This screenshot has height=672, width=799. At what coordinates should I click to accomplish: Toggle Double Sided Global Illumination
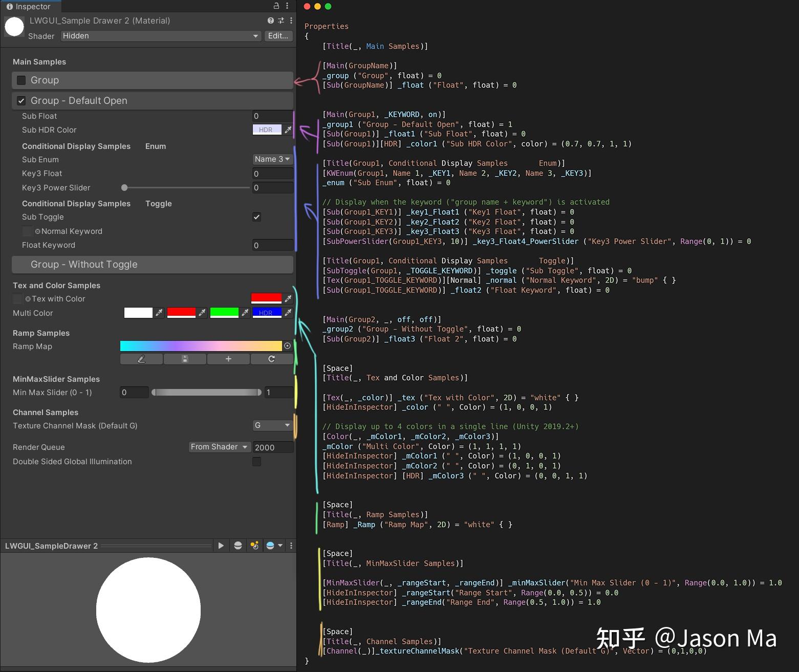coord(256,461)
